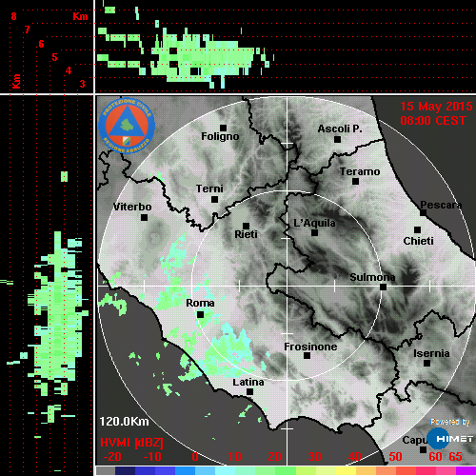Click the Sulmona city marker square
476x476 pixels.
[x=383, y=287]
